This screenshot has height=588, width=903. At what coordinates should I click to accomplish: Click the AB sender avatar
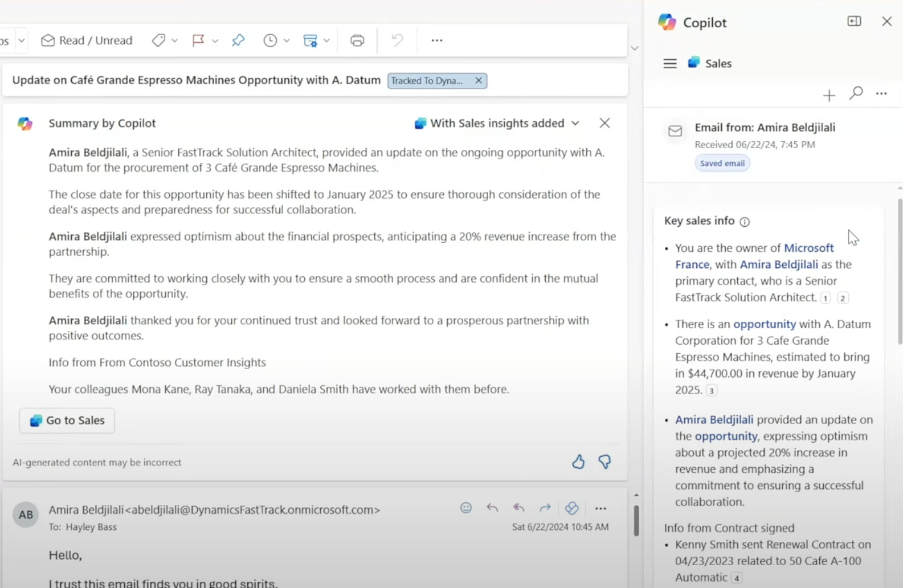pos(26,514)
